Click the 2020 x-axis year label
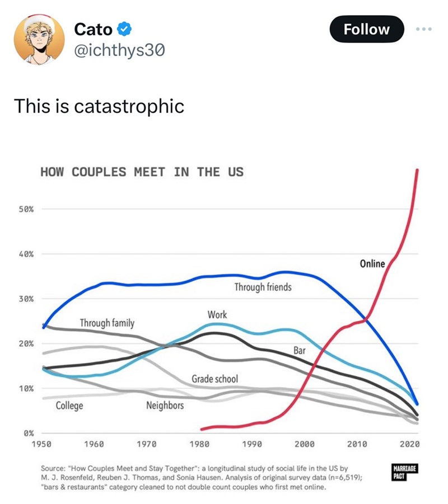The image size is (448, 504). click(410, 444)
